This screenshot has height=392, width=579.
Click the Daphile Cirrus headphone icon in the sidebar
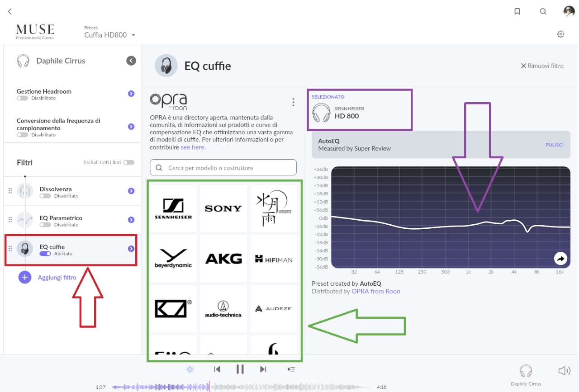coord(23,61)
